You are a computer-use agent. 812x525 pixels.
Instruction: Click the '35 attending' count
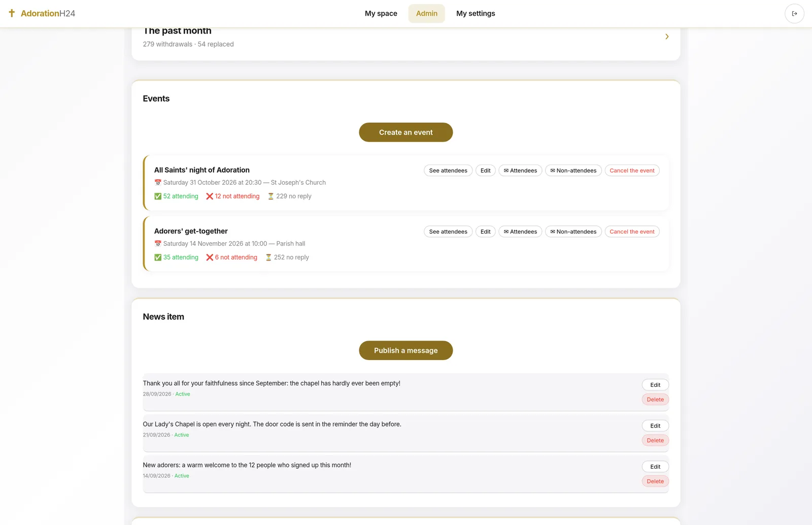coord(176,257)
